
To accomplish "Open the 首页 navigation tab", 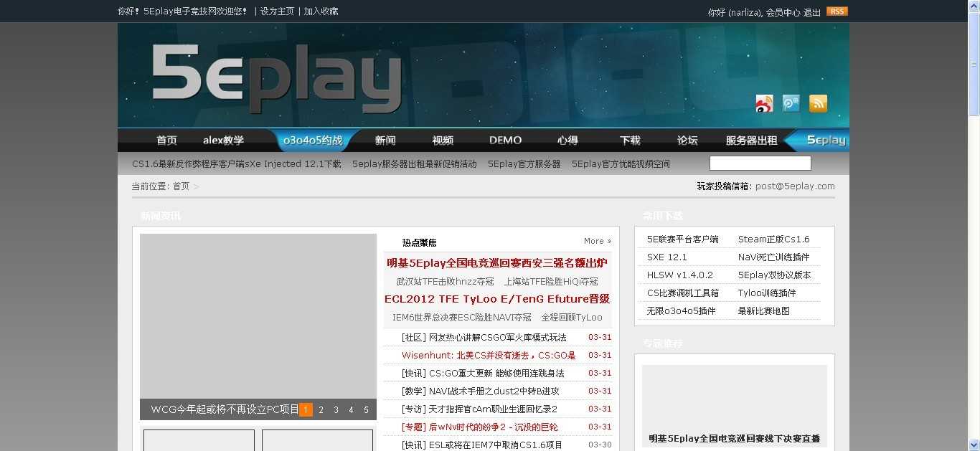I will pyautogui.click(x=166, y=141).
